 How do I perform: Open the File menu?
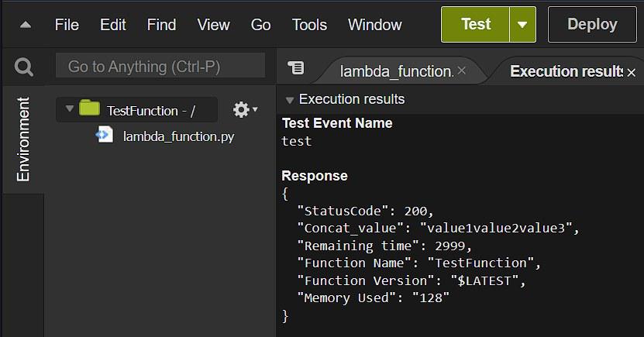[x=67, y=25]
